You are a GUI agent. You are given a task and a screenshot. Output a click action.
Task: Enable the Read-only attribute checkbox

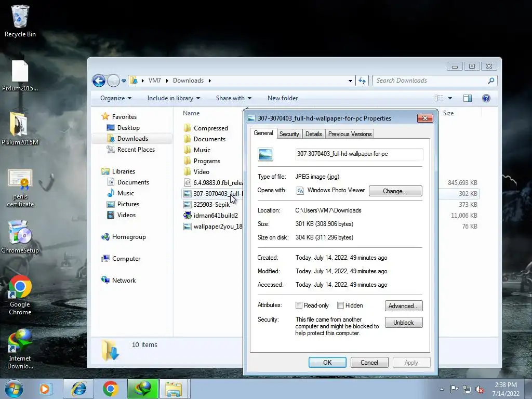(x=299, y=305)
